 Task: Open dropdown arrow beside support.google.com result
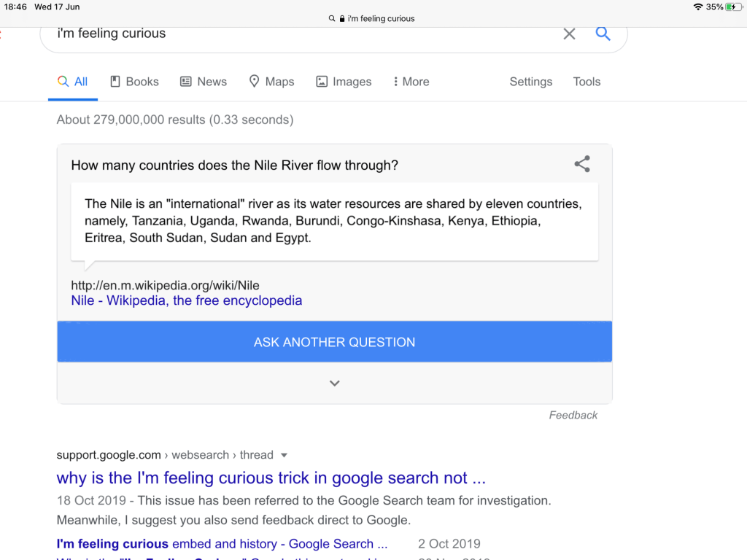coord(284,455)
